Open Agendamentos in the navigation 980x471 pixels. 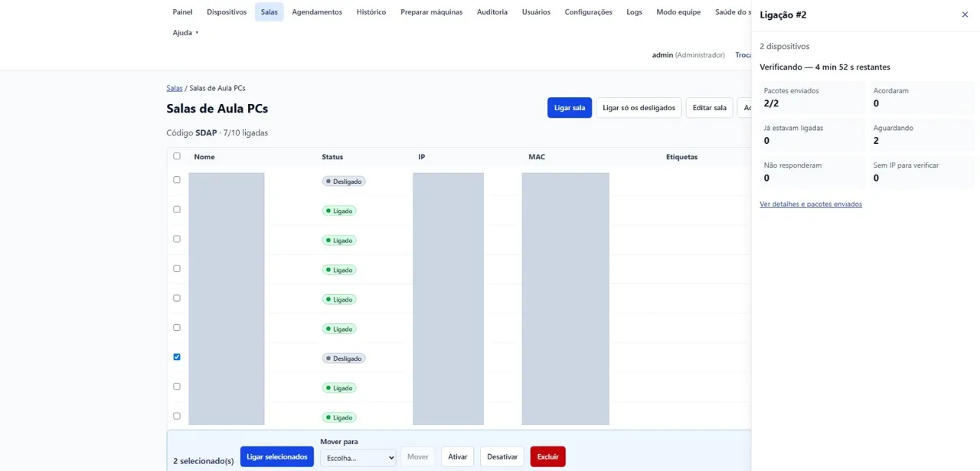point(317,12)
